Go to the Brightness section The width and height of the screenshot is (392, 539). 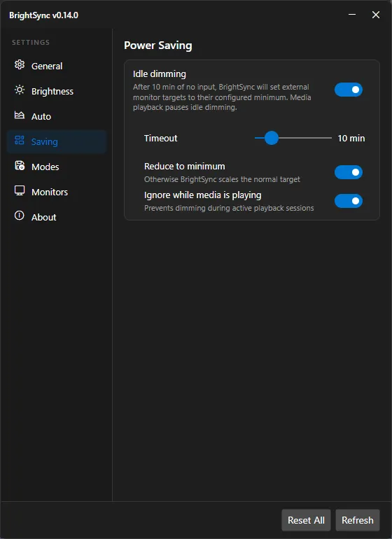(x=57, y=91)
